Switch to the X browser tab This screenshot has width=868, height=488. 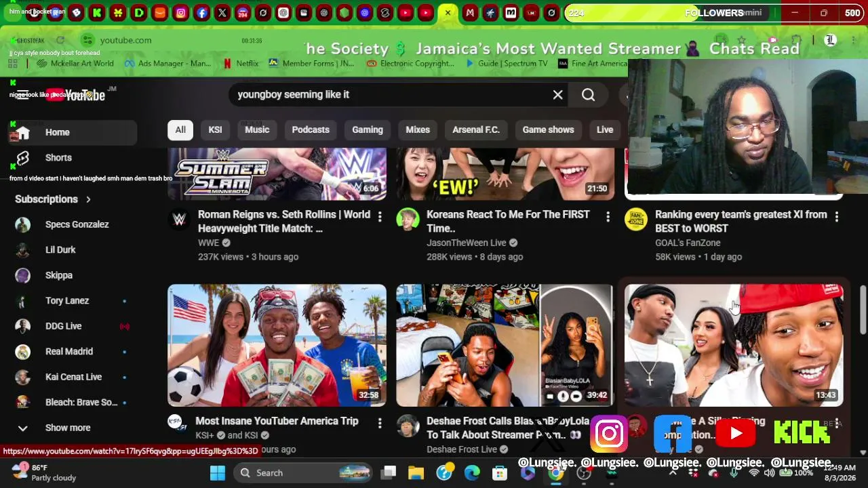click(222, 13)
